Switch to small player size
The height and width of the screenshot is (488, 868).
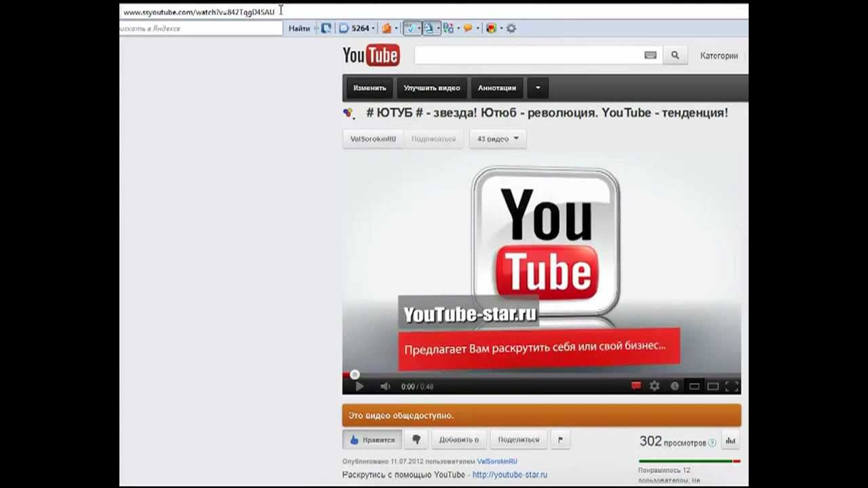tap(694, 386)
